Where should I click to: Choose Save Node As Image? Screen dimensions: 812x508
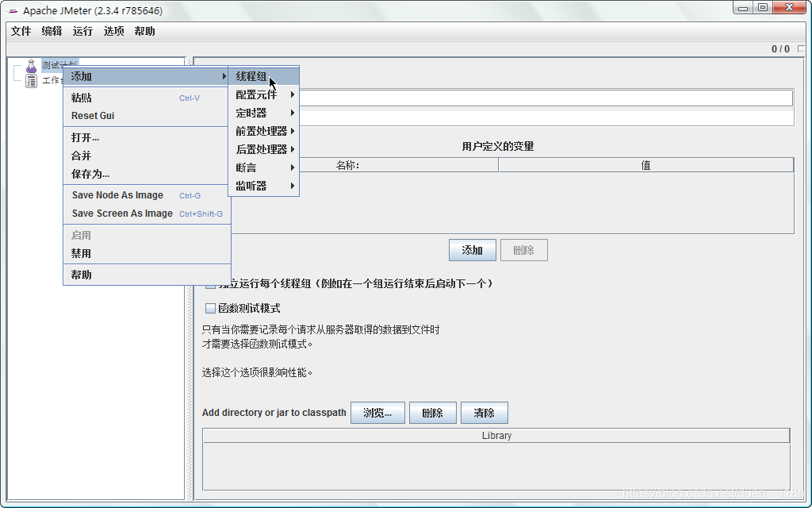pyautogui.click(x=147, y=195)
